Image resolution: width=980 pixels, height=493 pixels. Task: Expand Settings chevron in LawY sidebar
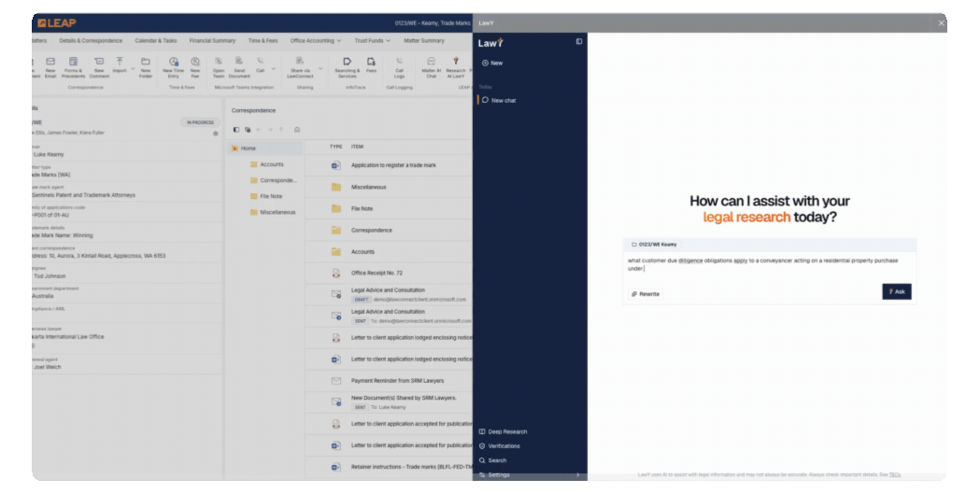click(x=577, y=475)
